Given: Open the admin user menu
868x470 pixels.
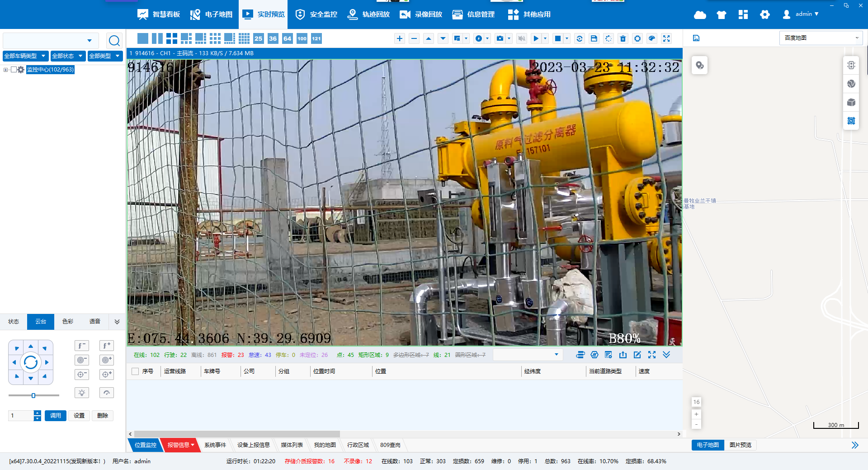Looking at the screenshot, I should point(801,14).
